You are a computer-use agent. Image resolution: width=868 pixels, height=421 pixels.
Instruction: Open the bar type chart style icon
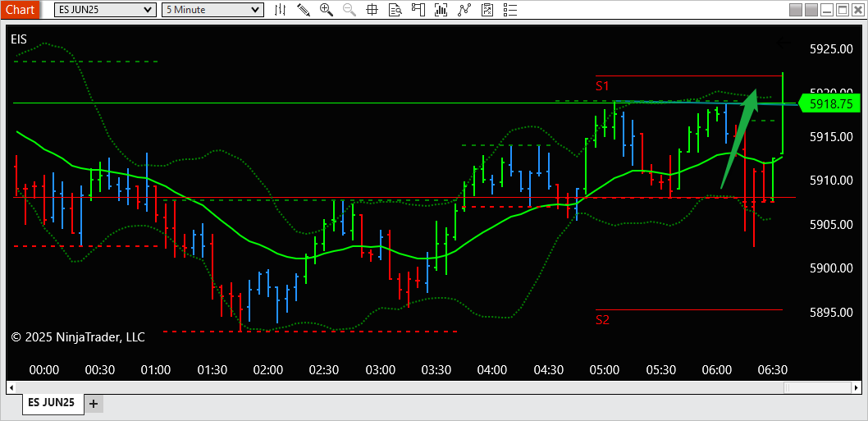[281, 9]
